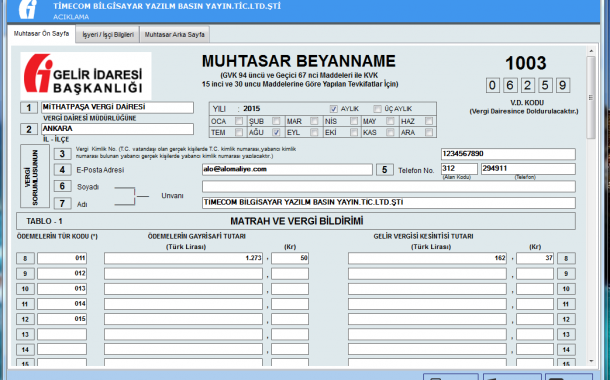The height and width of the screenshot is (380, 610).
Task: Click the gayrisafi tutar field showing 1.273
Action: coord(183,258)
